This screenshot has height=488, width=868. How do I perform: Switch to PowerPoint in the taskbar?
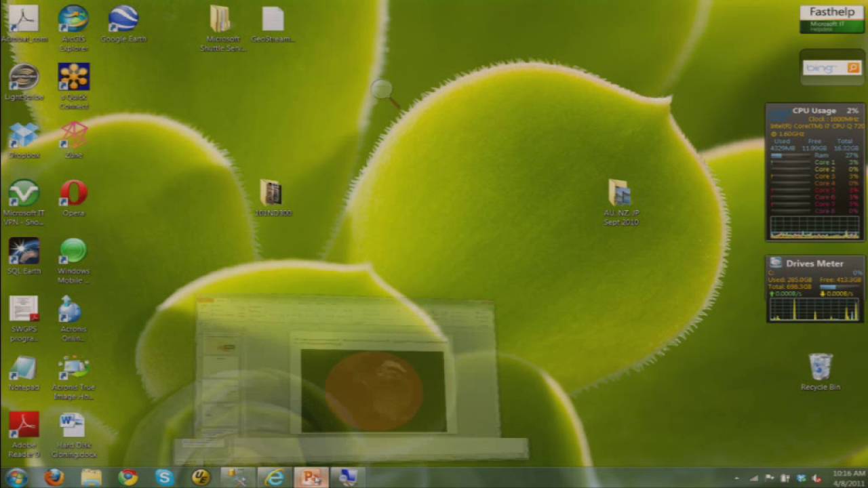point(311,477)
